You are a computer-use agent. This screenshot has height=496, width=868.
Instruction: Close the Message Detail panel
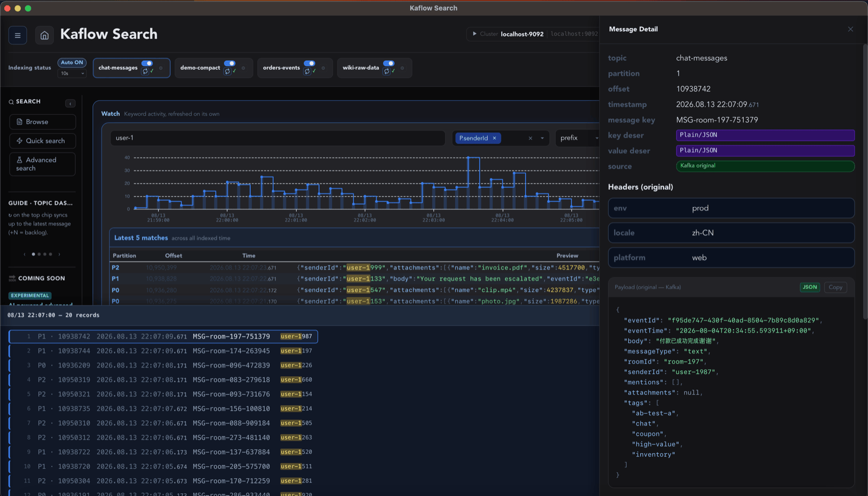(850, 29)
